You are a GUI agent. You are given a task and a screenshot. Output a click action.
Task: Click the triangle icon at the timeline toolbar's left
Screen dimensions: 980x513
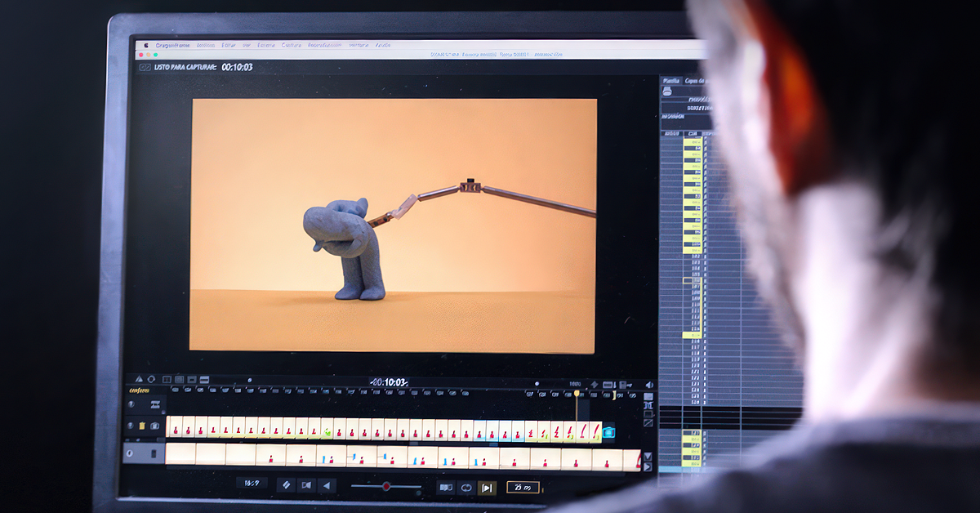[139, 379]
